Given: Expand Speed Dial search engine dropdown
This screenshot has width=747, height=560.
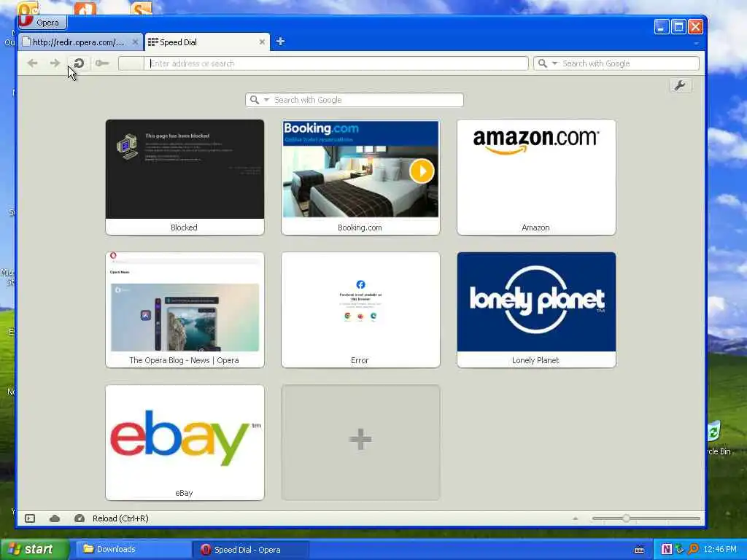Looking at the screenshot, I should point(267,100).
